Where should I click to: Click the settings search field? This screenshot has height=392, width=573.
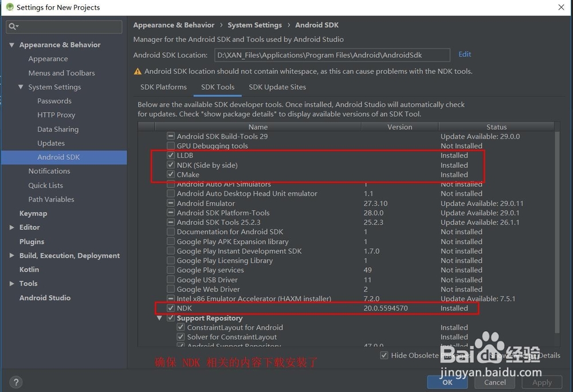coord(64,27)
